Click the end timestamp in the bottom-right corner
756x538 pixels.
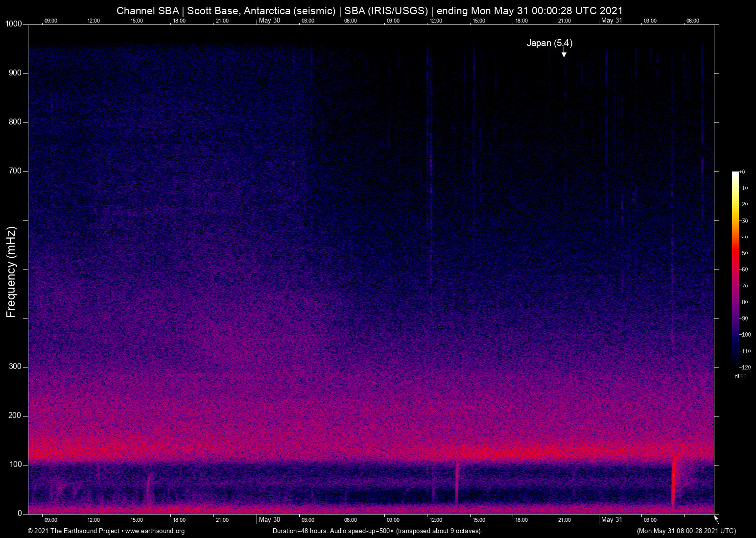click(x=686, y=531)
